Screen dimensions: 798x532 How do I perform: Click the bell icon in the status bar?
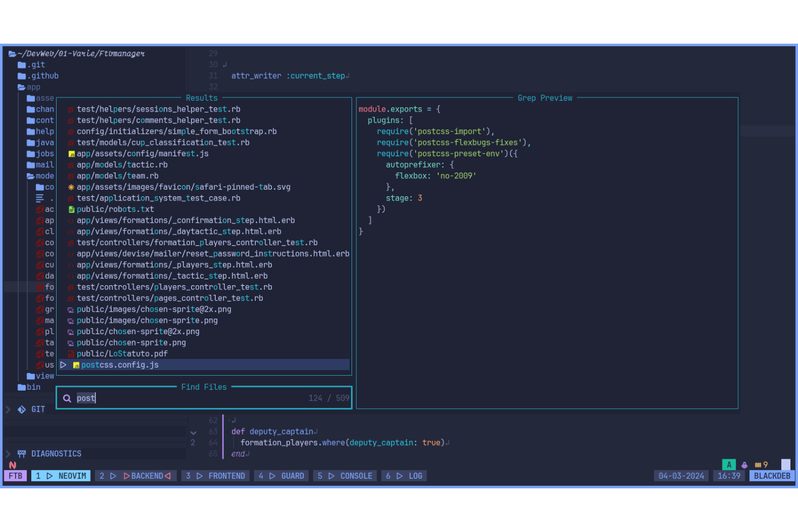[745, 464]
